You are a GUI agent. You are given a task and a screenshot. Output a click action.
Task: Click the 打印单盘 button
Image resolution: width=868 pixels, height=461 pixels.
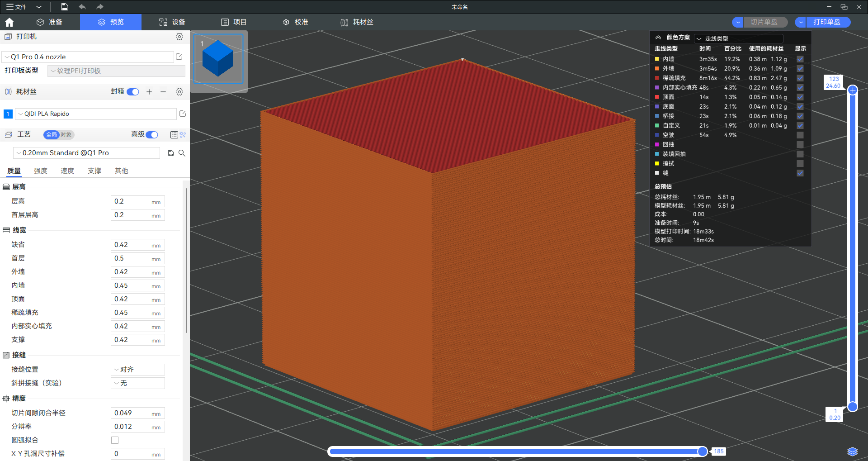[827, 22]
